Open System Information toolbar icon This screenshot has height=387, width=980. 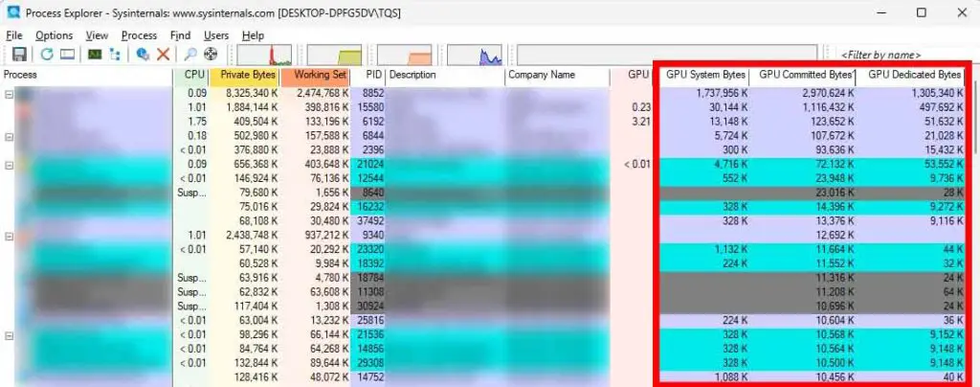pos(68,55)
